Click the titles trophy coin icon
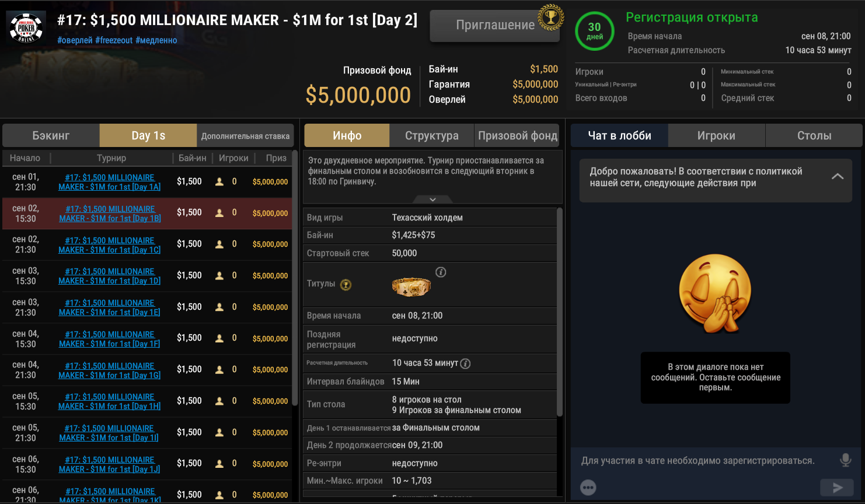The width and height of the screenshot is (865, 504). 346,285
